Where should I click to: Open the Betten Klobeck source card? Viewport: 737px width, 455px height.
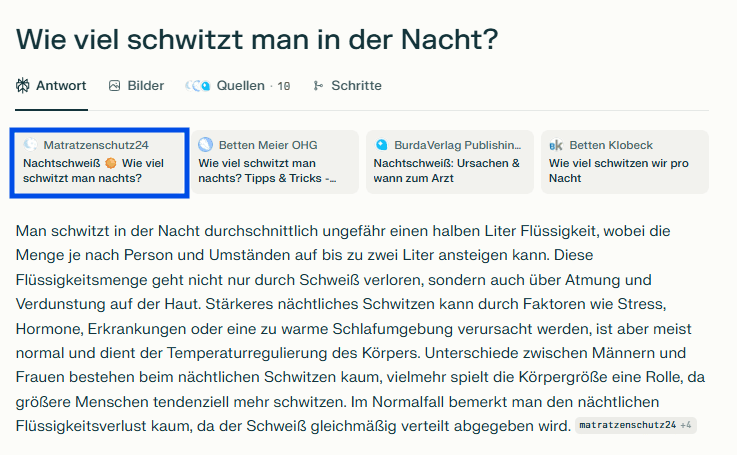point(625,162)
